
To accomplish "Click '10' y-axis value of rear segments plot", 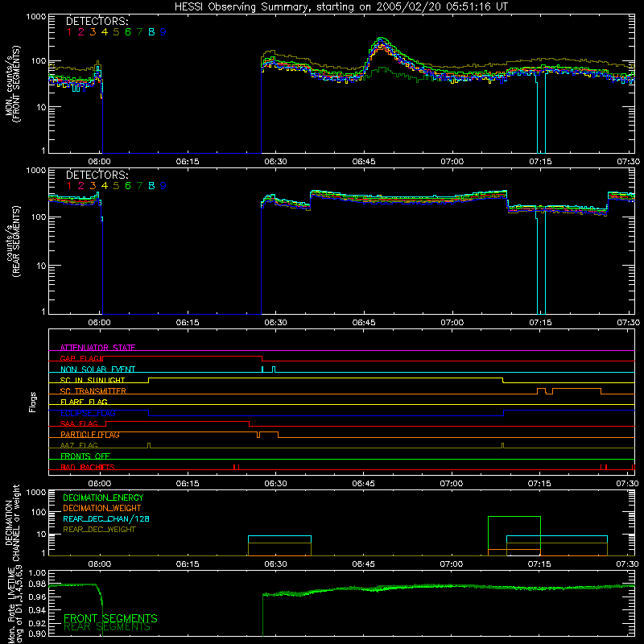I will (41, 266).
